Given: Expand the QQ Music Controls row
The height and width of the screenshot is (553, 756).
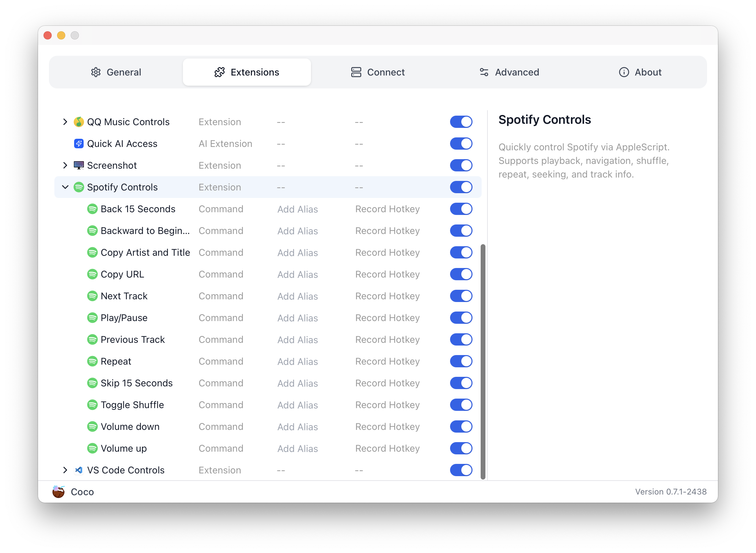Looking at the screenshot, I should (65, 122).
